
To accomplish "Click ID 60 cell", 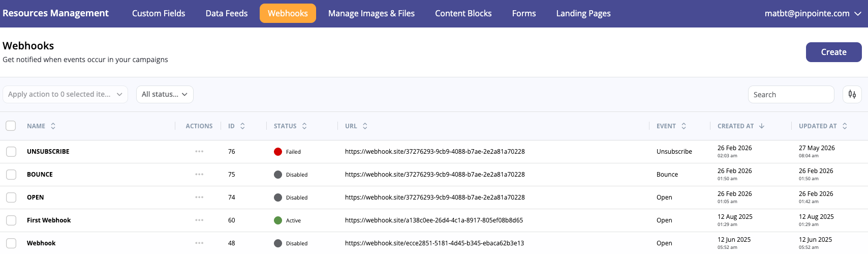I will [232, 220].
